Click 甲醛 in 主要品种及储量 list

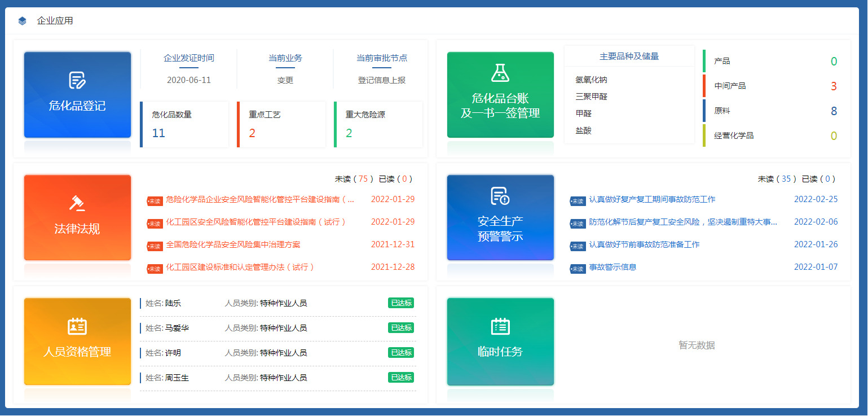point(583,113)
